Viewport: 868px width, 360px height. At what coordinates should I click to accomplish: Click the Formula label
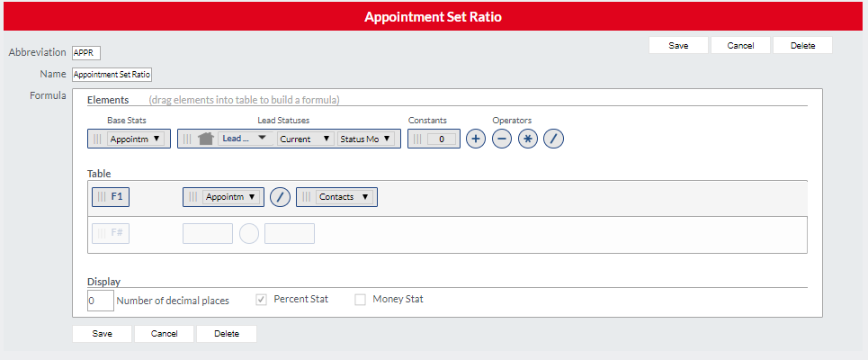click(48, 95)
